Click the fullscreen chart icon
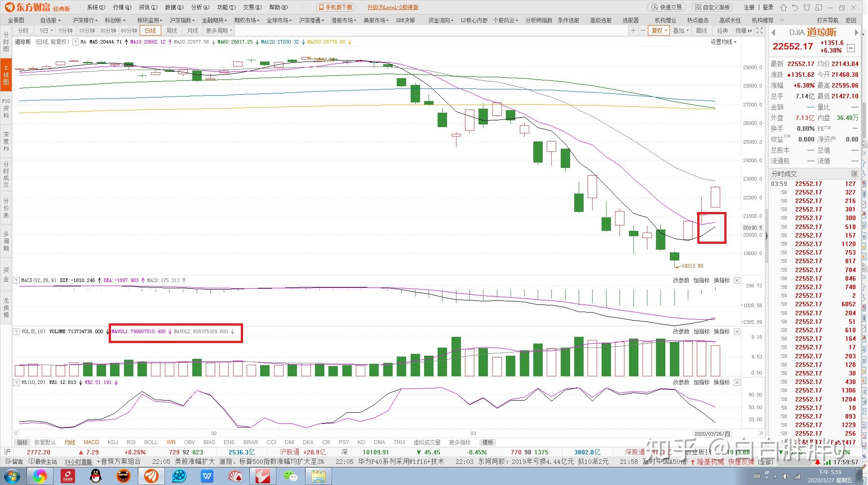Viewport: 868px width, 485px height. point(760,31)
